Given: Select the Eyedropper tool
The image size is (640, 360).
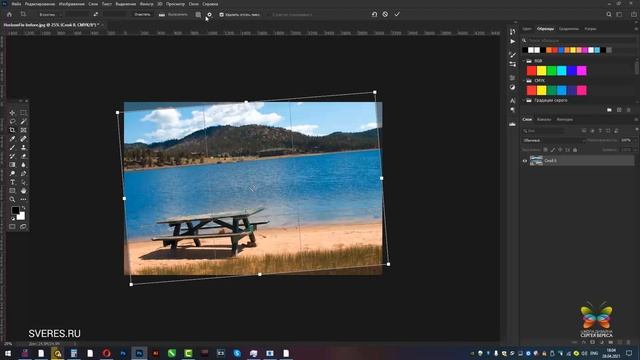Looking at the screenshot, I should point(12,139).
